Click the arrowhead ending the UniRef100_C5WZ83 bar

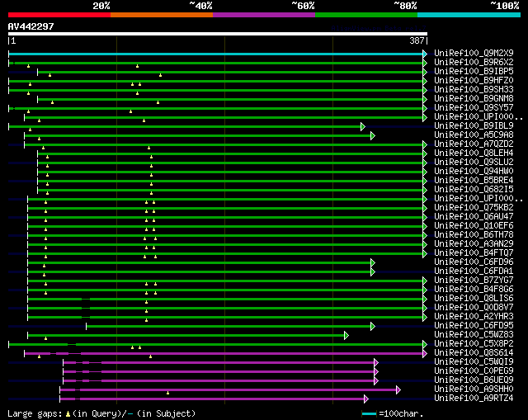pos(346,336)
